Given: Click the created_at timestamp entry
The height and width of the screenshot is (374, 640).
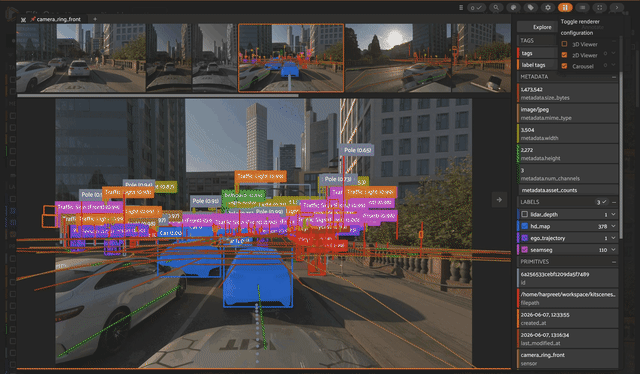Looking at the screenshot, I should [x=568, y=318].
